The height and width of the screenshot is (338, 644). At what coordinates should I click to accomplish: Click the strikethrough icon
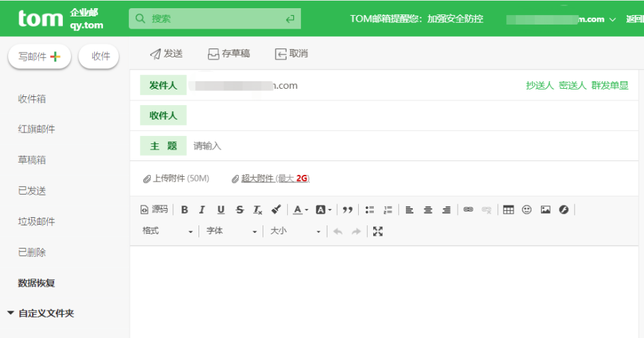click(x=239, y=210)
